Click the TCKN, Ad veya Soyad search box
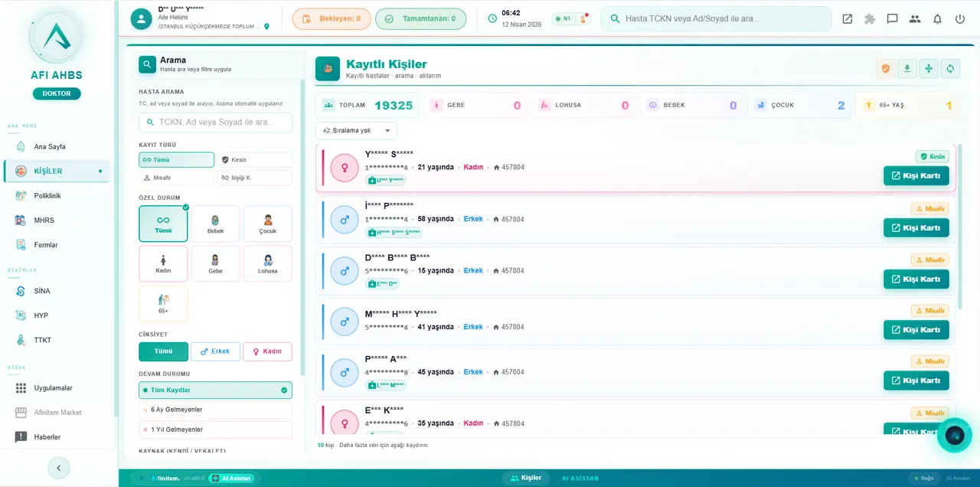 pos(215,123)
